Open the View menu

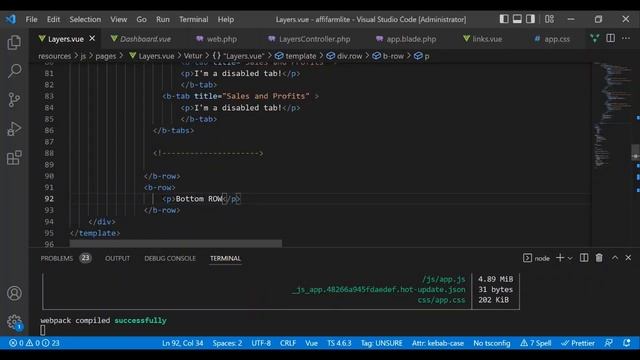(x=118, y=19)
